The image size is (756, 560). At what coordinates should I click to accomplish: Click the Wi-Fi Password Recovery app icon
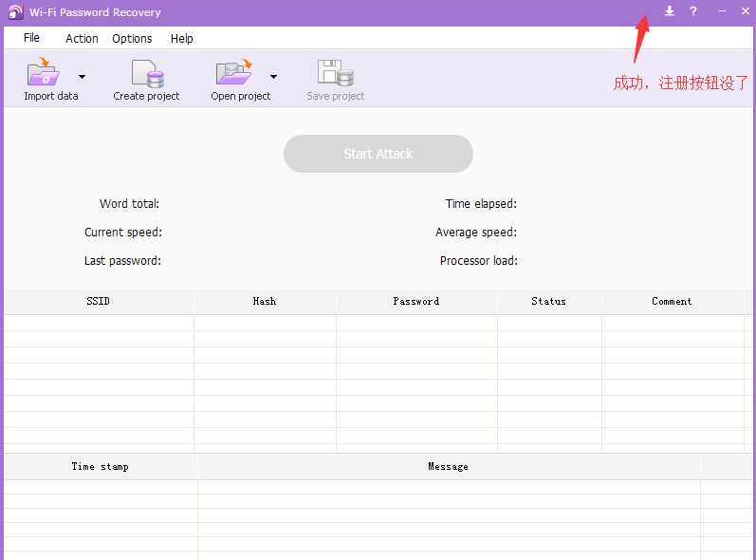(x=15, y=12)
